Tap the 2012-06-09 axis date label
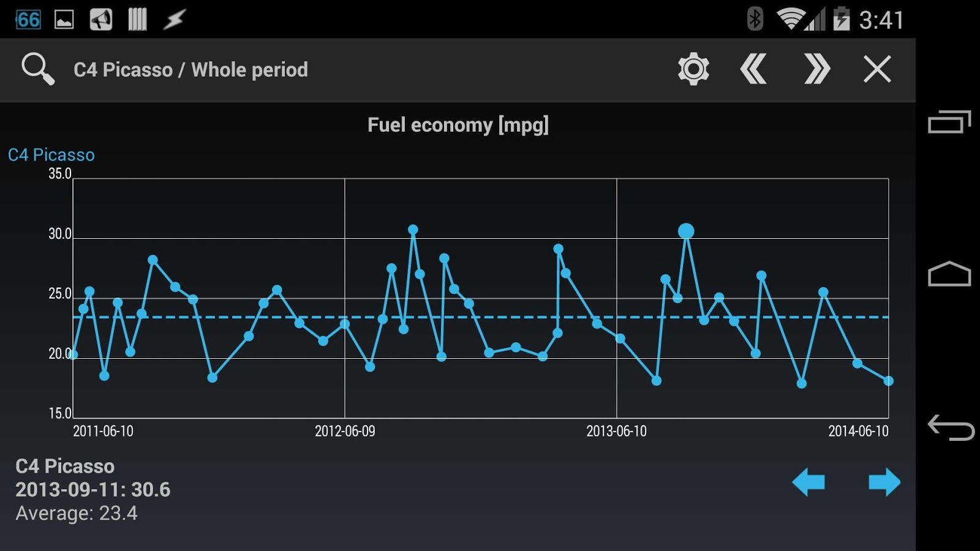 [x=345, y=431]
